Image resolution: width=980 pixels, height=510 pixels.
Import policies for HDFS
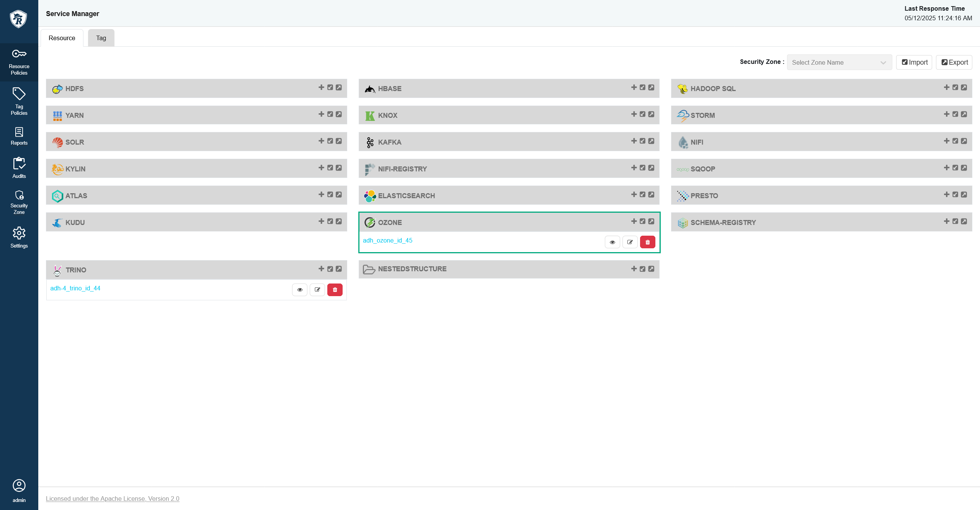pyautogui.click(x=330, y=88)
